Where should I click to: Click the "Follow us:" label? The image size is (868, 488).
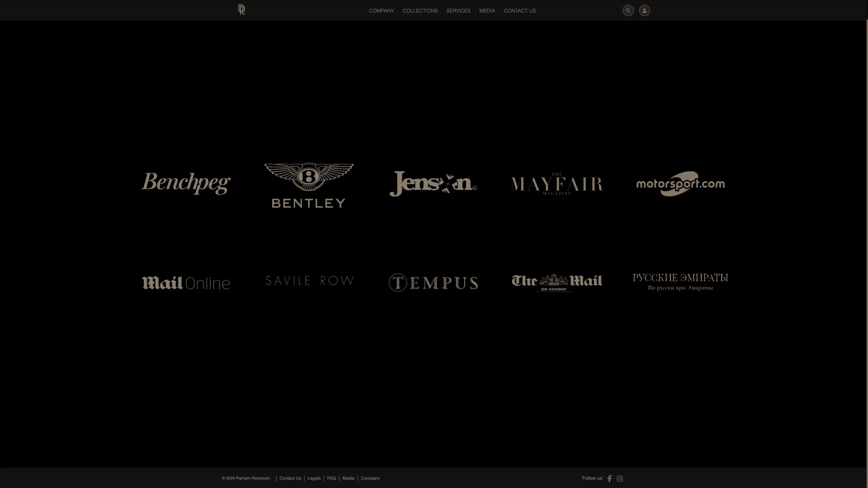pos(593,478)
